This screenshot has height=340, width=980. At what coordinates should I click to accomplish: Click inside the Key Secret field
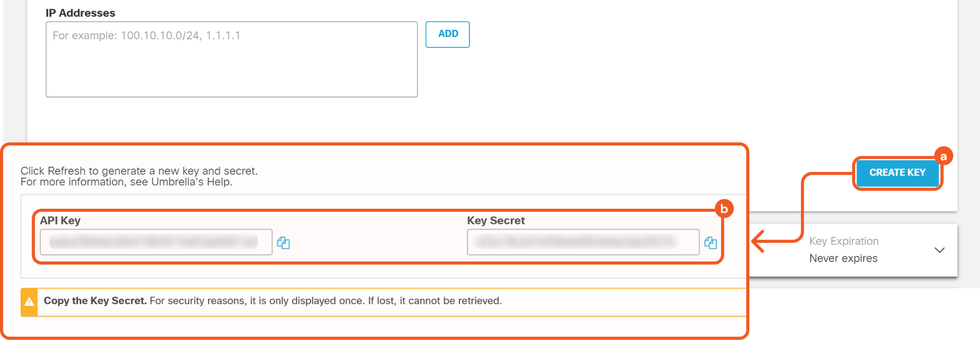pyautogui.click(x=583, y=242)
